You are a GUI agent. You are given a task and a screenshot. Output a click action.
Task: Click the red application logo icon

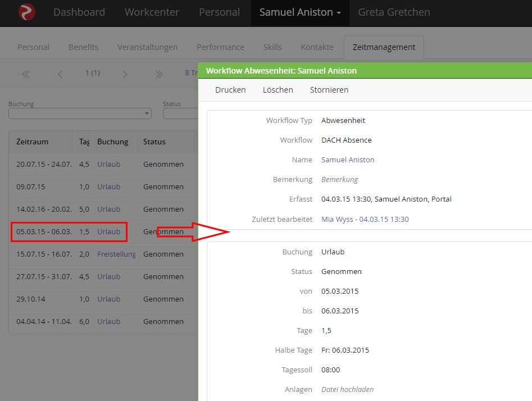[27, 12]
